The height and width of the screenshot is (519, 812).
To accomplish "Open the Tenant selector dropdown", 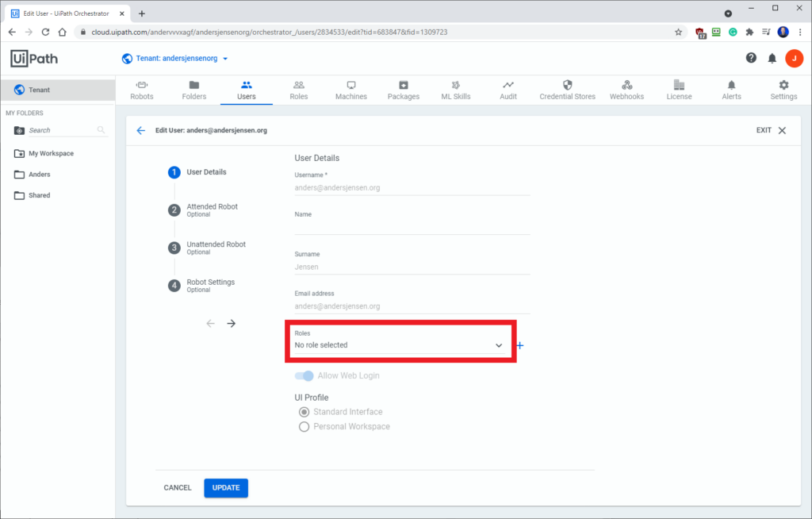I will (x=174, y=59).
